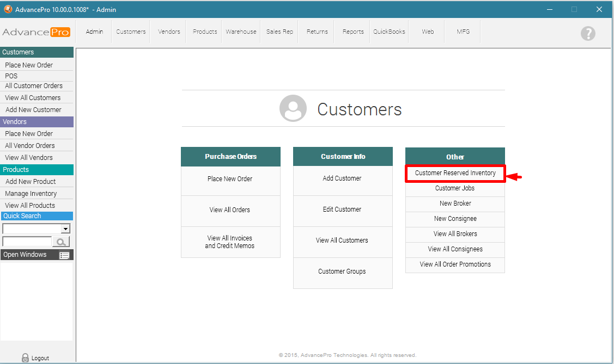614x364 pixels.
Task: Click the Open Windows list icon
Action: (64, 255)
